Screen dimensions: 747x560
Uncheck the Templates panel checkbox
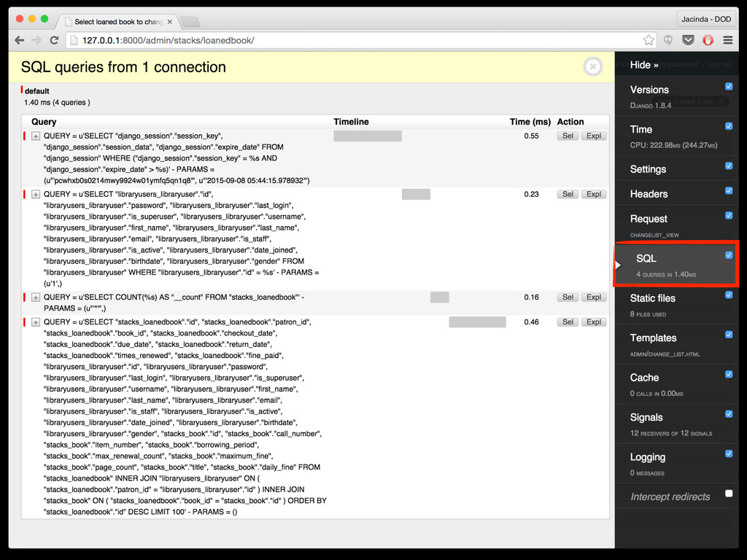(729, 334)
